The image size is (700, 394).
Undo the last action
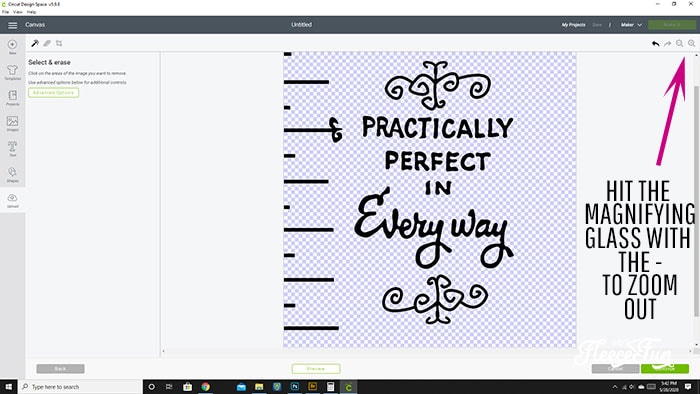point(655,43)
